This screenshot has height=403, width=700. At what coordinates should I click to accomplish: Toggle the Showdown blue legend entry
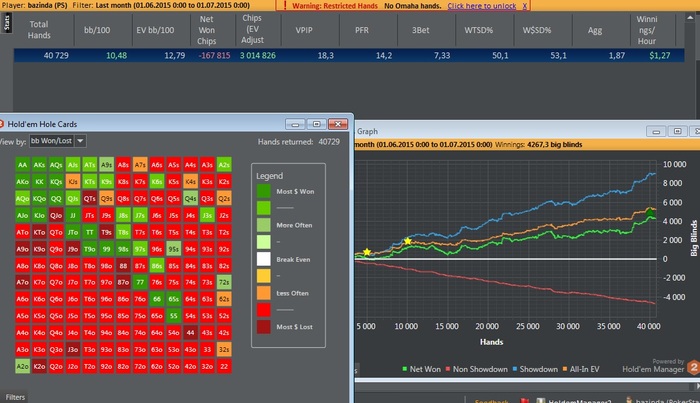point(535,369)
